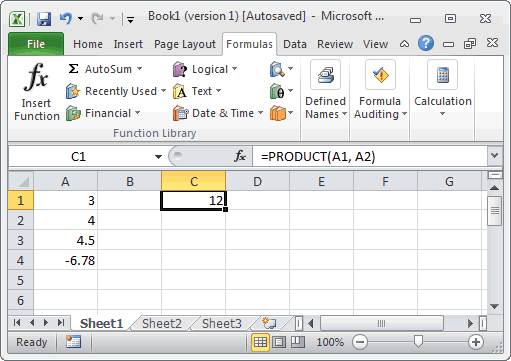Switch to the Data tab
Image resolution: width=511 pixels, height=361 pixels.
(x=295, y=44)
